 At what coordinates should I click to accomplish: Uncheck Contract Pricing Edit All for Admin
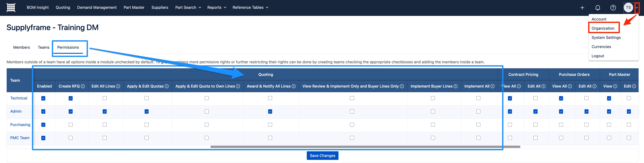[535, 111]
